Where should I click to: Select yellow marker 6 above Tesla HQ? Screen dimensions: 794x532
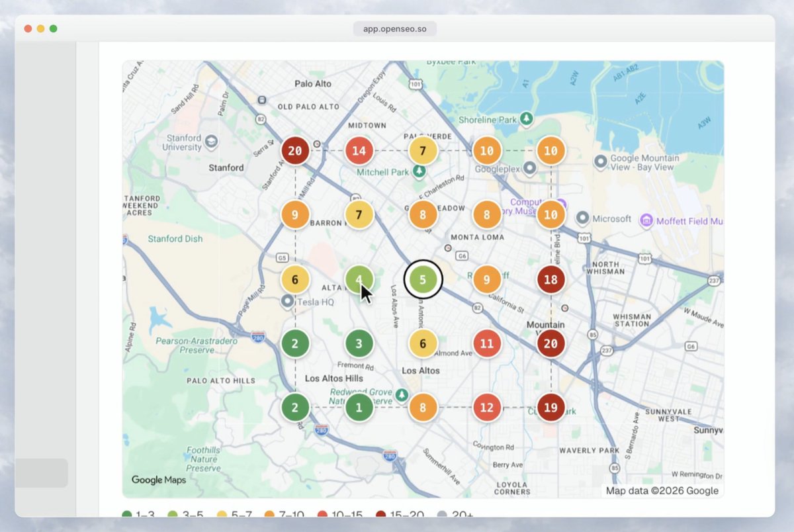295,280
